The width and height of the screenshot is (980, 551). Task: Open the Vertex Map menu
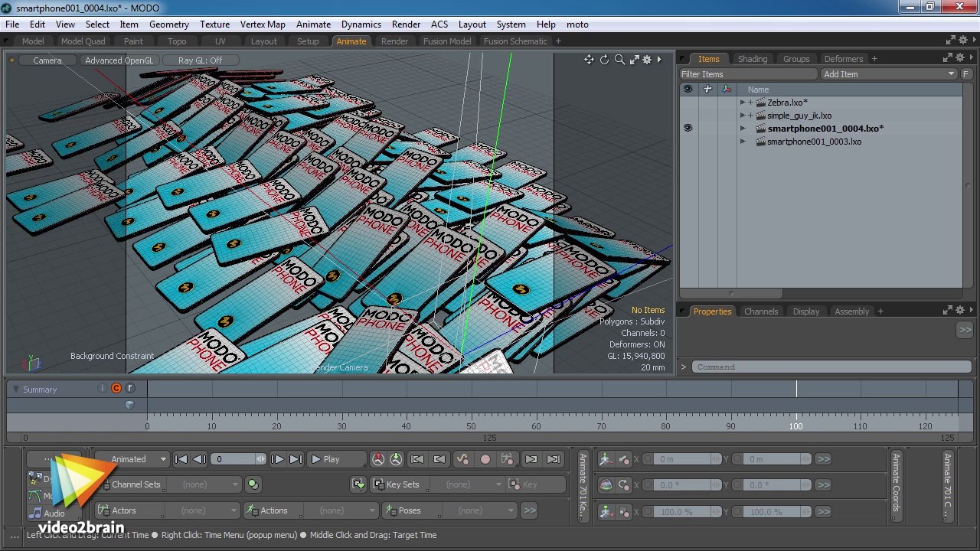click(263, 24)
